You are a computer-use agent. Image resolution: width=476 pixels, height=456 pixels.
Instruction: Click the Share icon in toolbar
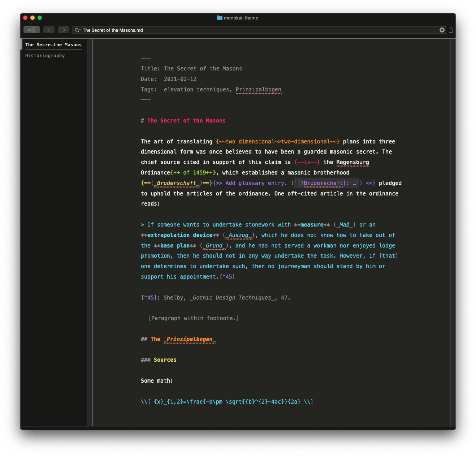[x=451, y=30]
